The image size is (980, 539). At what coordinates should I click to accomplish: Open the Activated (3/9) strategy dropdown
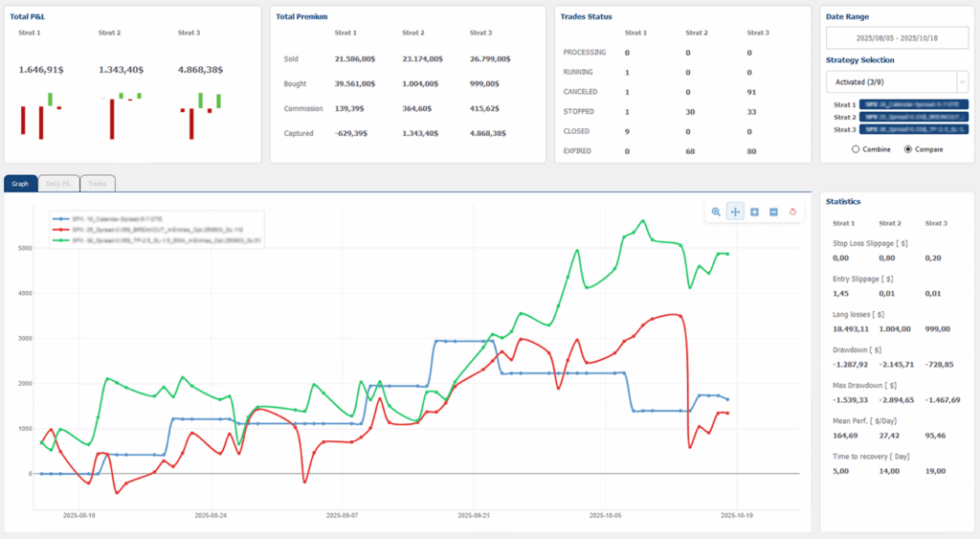(890, 82)
